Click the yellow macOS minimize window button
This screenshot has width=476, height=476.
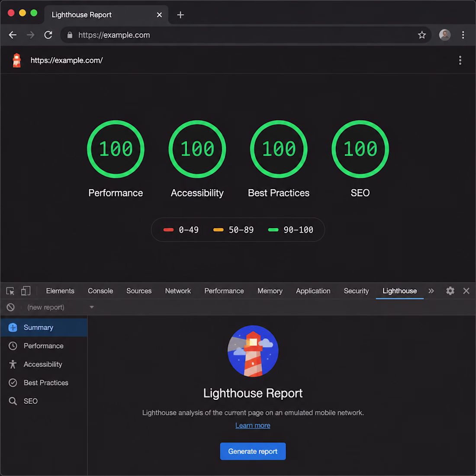(23, 13)
